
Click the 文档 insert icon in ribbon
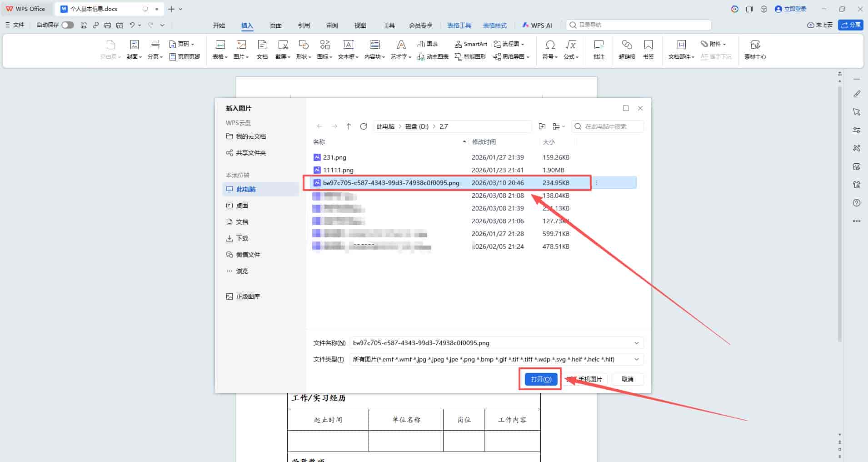[x=262, y=50]
